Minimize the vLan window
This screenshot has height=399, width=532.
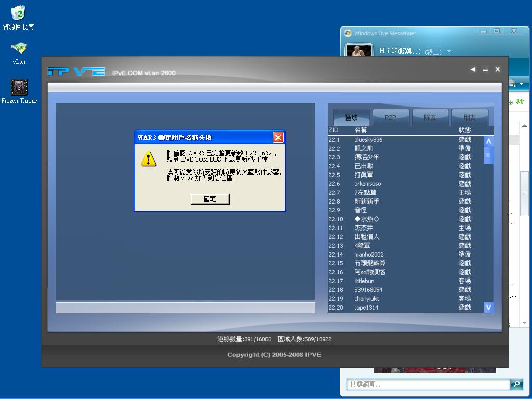pyautogui.click(x=485, y=70)
